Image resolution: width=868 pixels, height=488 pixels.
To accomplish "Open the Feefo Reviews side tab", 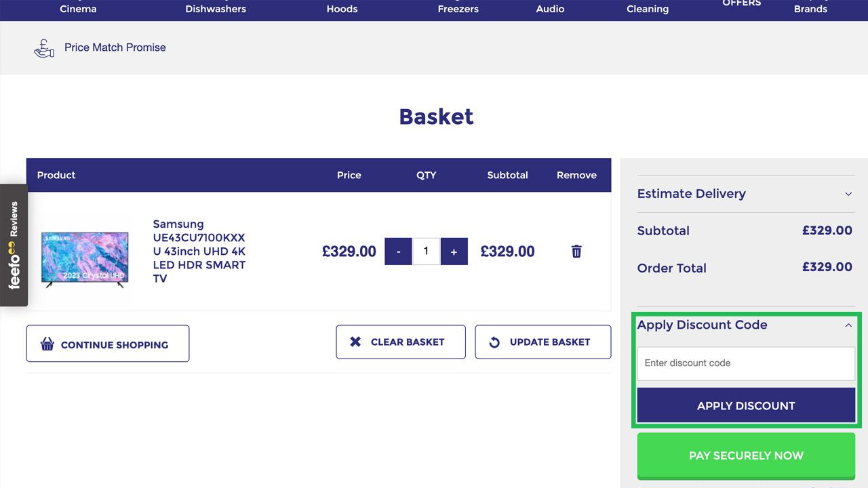I will [14, 245].
